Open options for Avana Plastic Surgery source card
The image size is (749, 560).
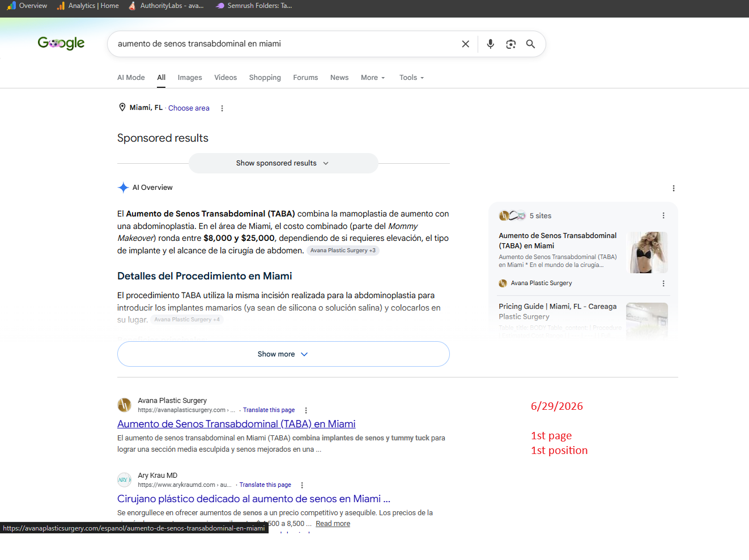[663, 283]
